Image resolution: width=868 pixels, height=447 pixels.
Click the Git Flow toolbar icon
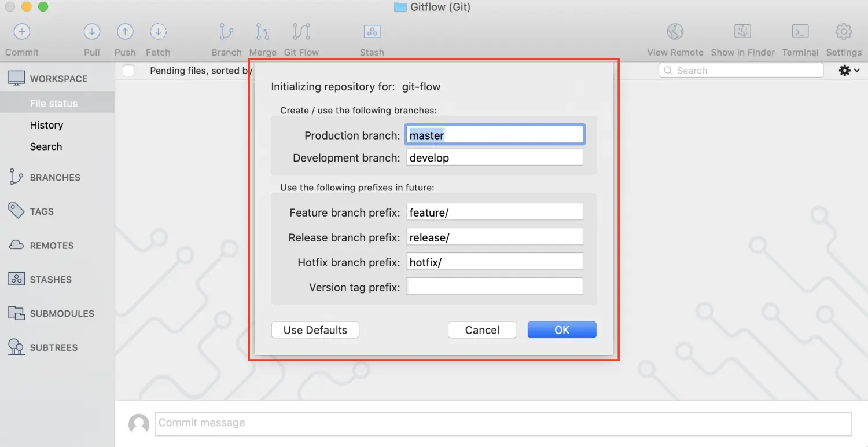[301, 32]
